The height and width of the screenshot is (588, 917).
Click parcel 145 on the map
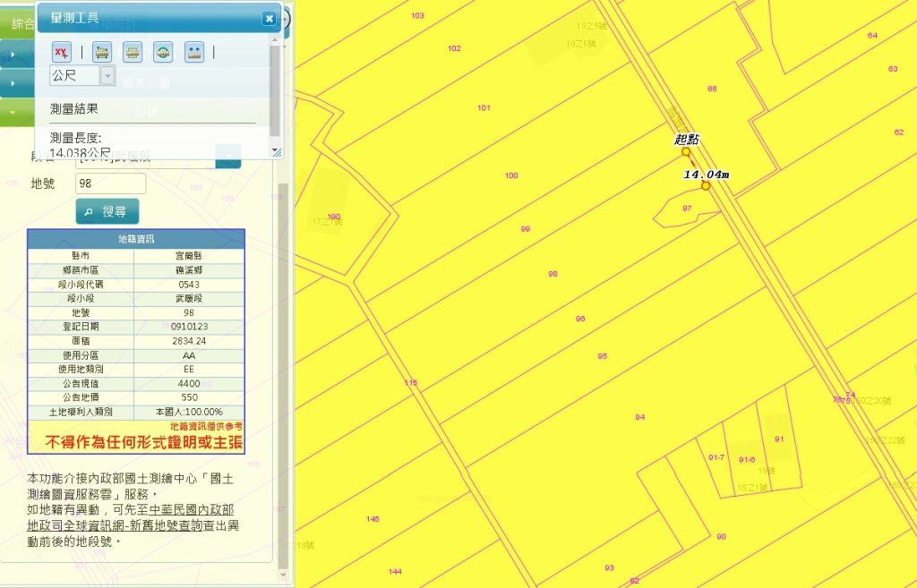tap(373, 519)
